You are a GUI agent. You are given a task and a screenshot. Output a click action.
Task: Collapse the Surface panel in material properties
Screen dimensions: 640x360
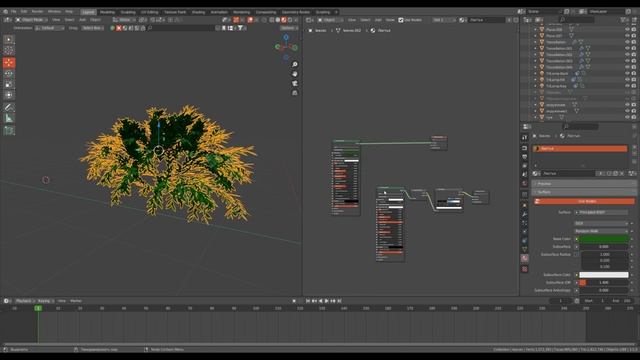pos(584,192)
